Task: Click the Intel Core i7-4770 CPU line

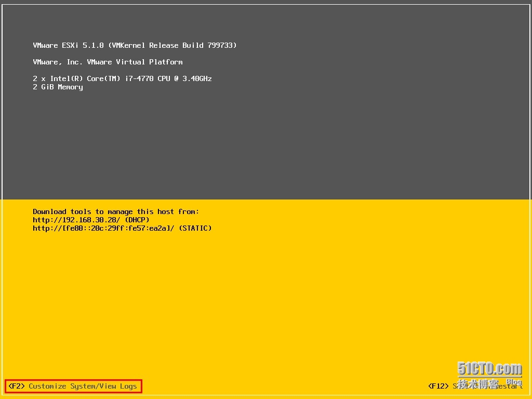Action: coord(122,79)
